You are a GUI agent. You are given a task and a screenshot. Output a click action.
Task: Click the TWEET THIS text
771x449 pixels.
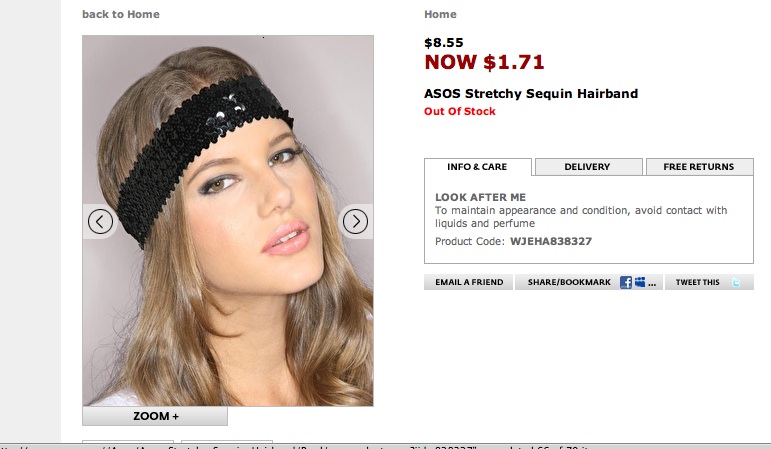697,282
